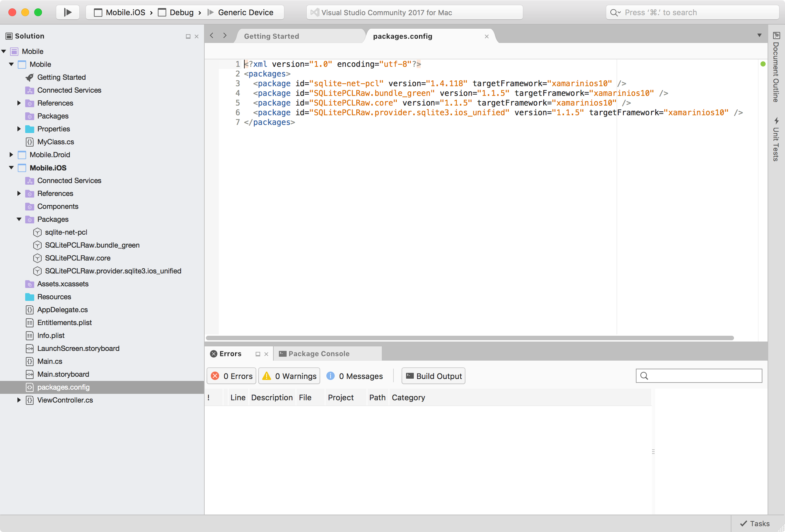The width and height of the screenshot is (785, 532).
Task: Collapse the Mobile solution root node
Action: [x=4, y=52]
